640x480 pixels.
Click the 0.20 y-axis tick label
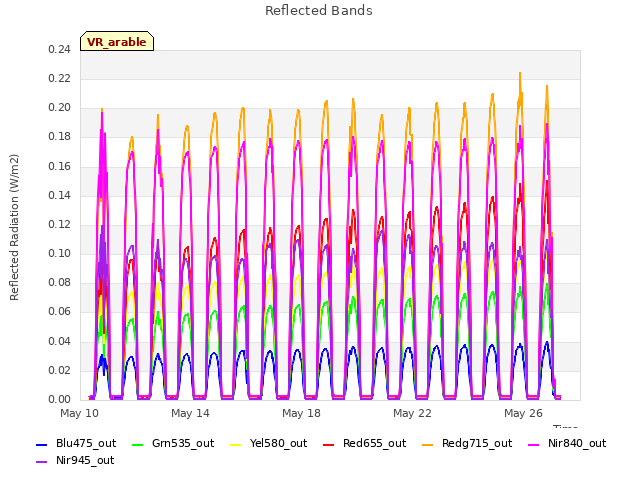tap(60, 108)
